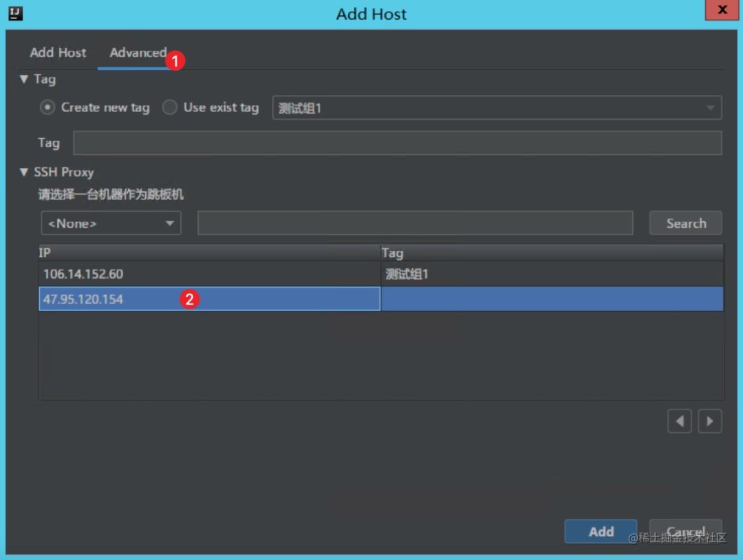The height and width of the screenshot is (560, 743).
Task: Open the <None> proxy filter dropdown
Action: pos(111,223)
